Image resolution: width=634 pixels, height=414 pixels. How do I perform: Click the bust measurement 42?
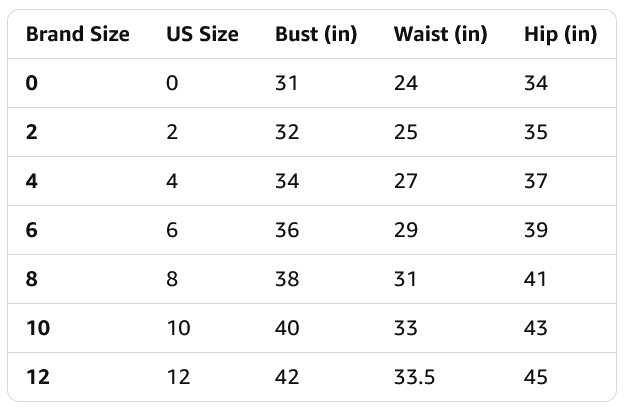287,378
